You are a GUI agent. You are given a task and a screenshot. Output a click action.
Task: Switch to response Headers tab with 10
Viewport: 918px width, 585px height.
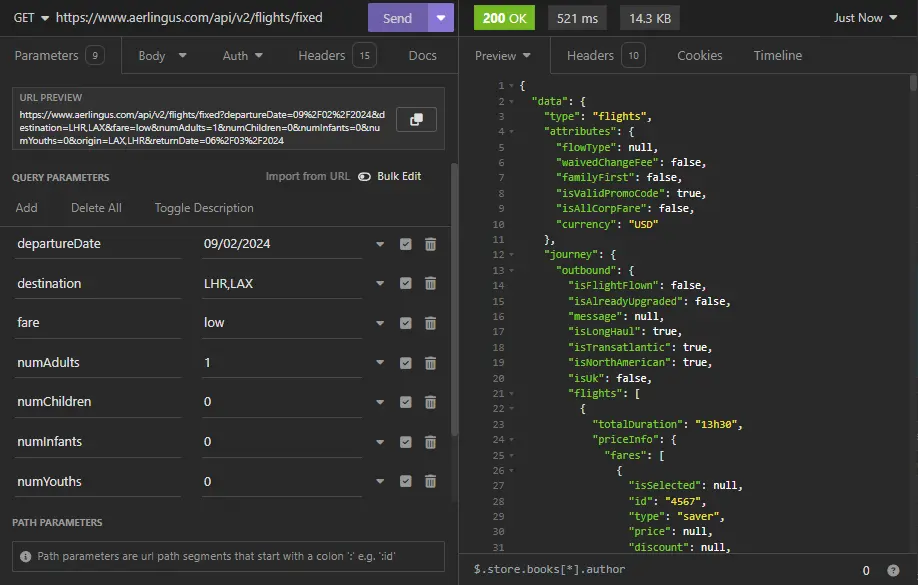605,56
